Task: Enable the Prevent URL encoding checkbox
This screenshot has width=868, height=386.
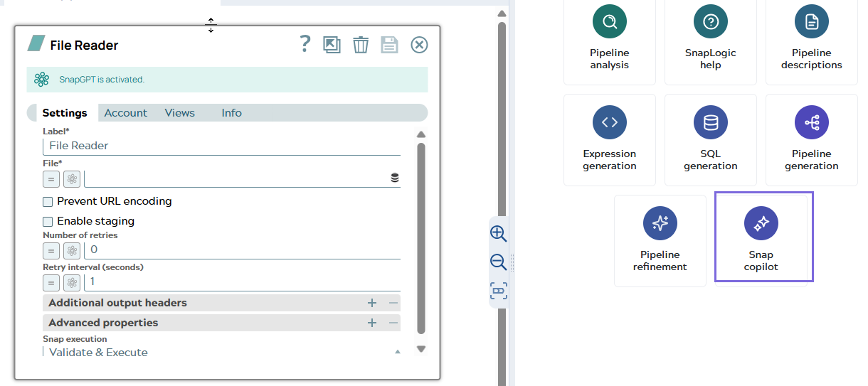Action: (48, 202)
